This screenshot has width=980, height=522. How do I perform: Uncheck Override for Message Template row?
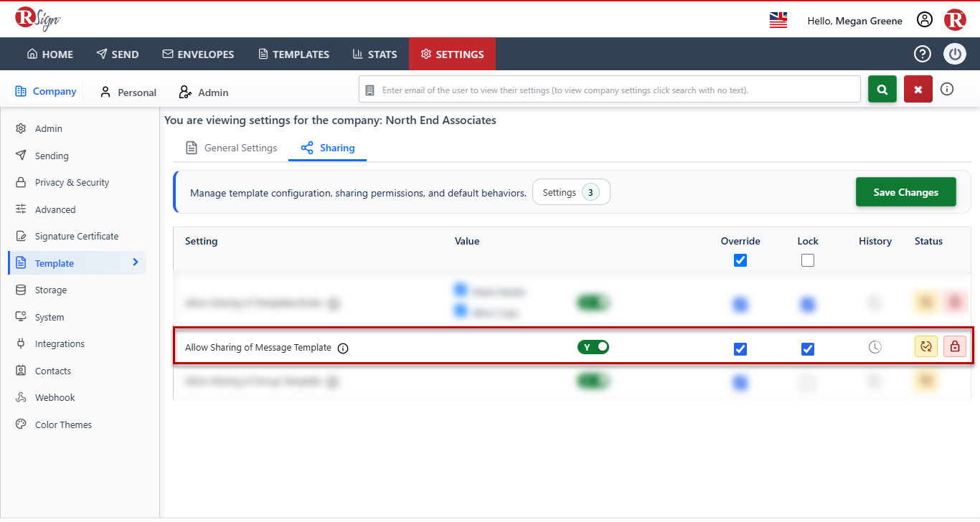point(740,349)
